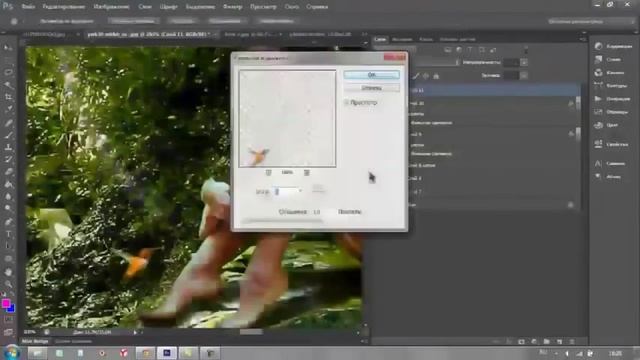Click new group folder icon
Image resolution: width=640 pixels, height=360 pixels.
click(x=547, y=341)
